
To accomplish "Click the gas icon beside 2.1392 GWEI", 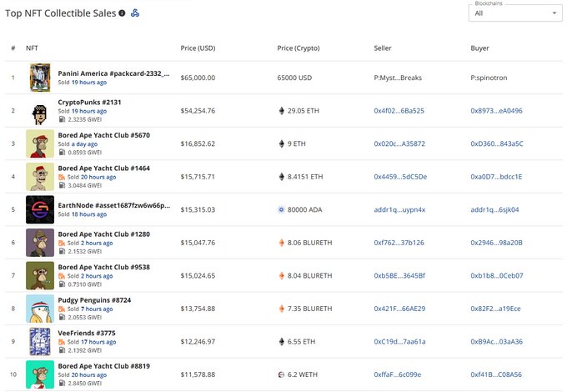I will click(x=62, y=350).
